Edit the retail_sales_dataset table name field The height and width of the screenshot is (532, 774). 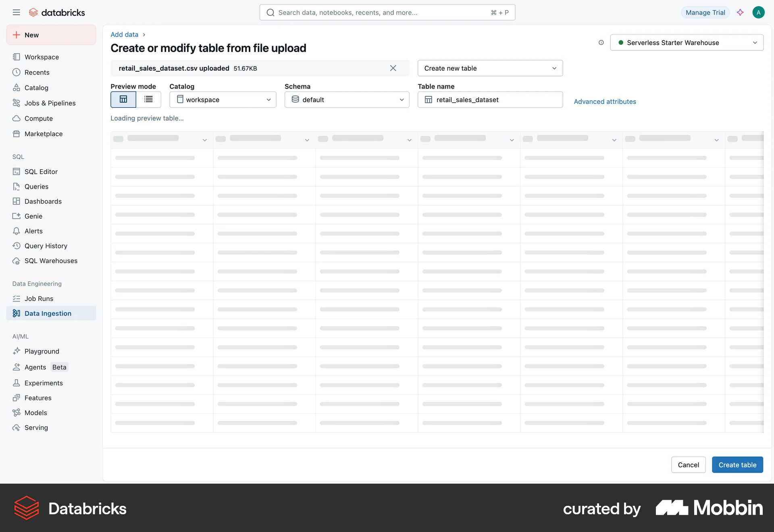490,100
